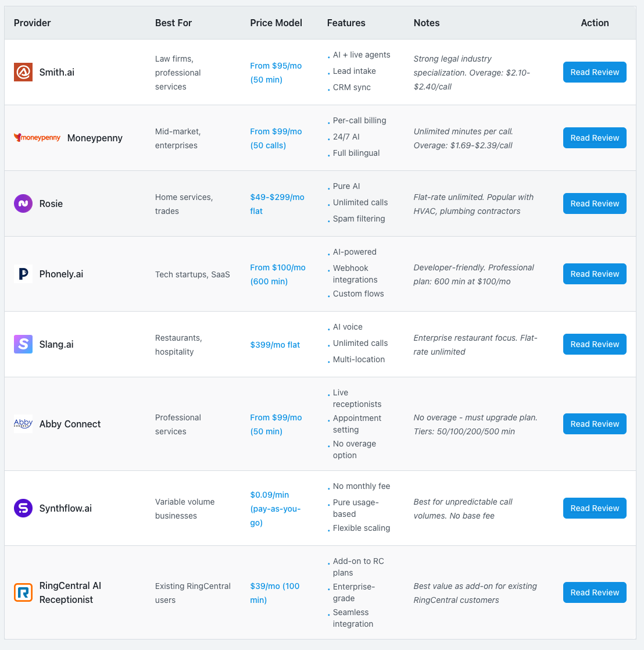644x650 pixels.
Task: Open the Smith.ai Read Review button
Action: coord(595,72)
